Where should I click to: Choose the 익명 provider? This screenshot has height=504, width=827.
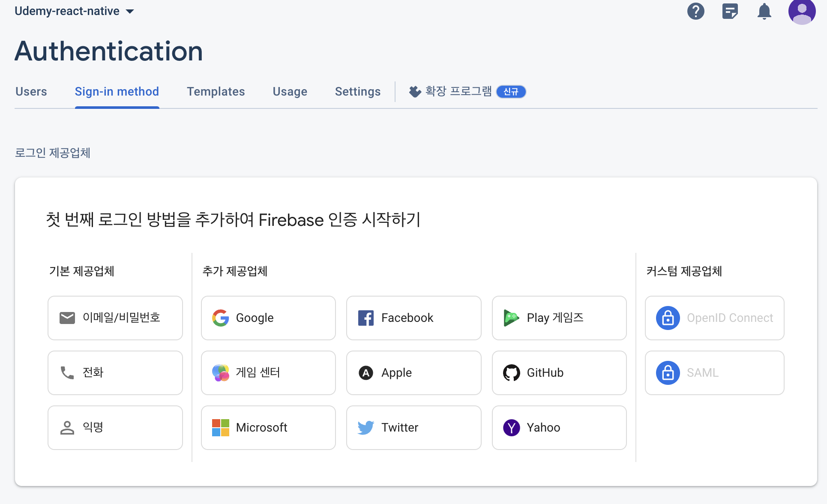tap(115, 428)
